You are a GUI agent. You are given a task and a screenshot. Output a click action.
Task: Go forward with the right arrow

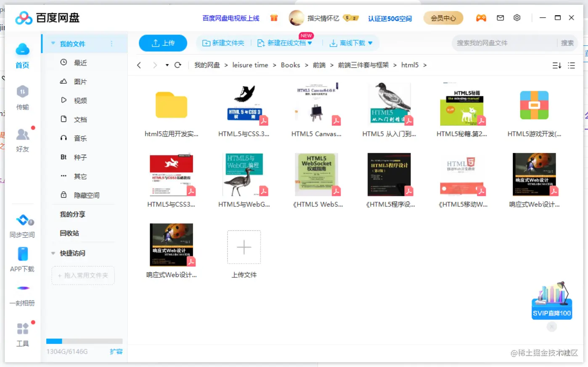[155, 65]
